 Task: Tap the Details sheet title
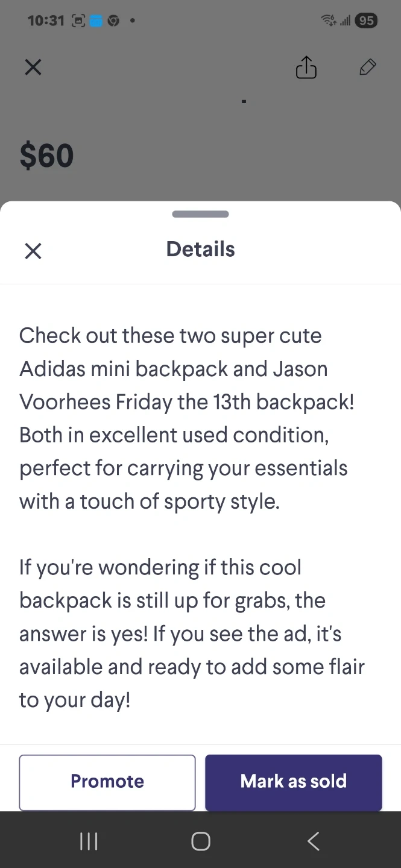[200, 249]
